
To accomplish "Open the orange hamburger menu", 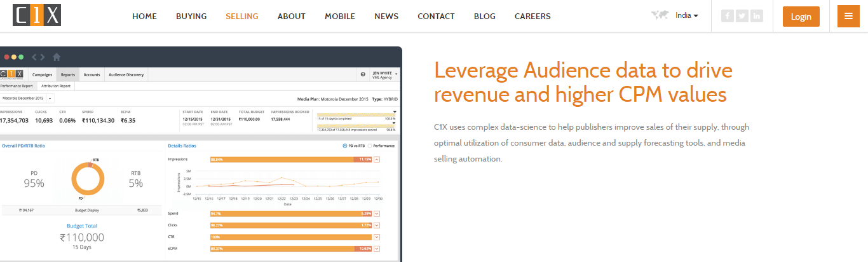I will (848, 17).
